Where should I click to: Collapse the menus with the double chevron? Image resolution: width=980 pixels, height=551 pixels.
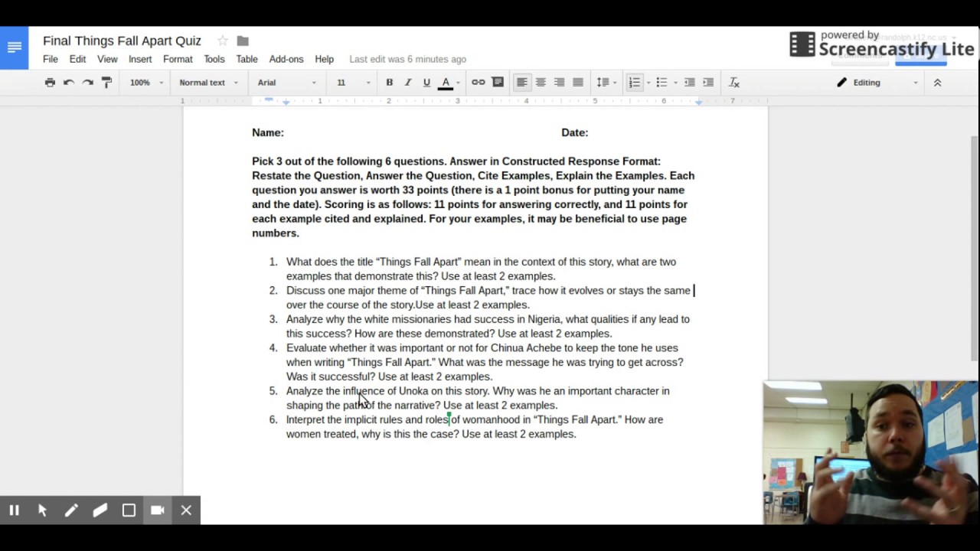pyautogui.click(x=937, y=82)
